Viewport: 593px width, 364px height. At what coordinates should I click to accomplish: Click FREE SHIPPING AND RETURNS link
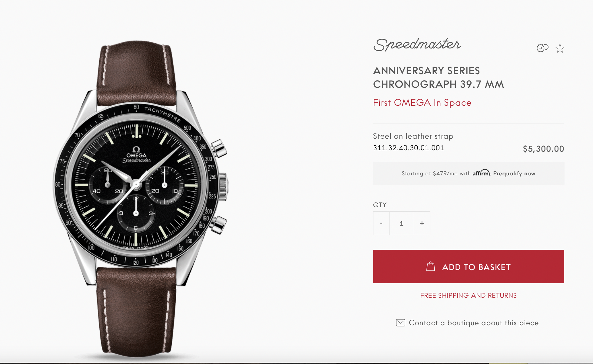(469, 295)
